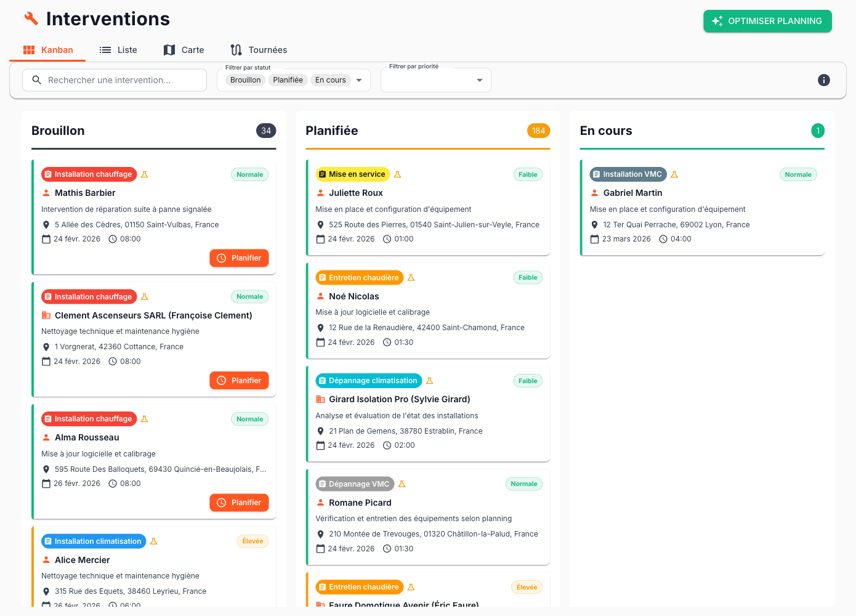The height and width of the screenshot is (616, 856).
Task: Click Planifier on Mathis Barbier's card
Action: coord(239,258)
